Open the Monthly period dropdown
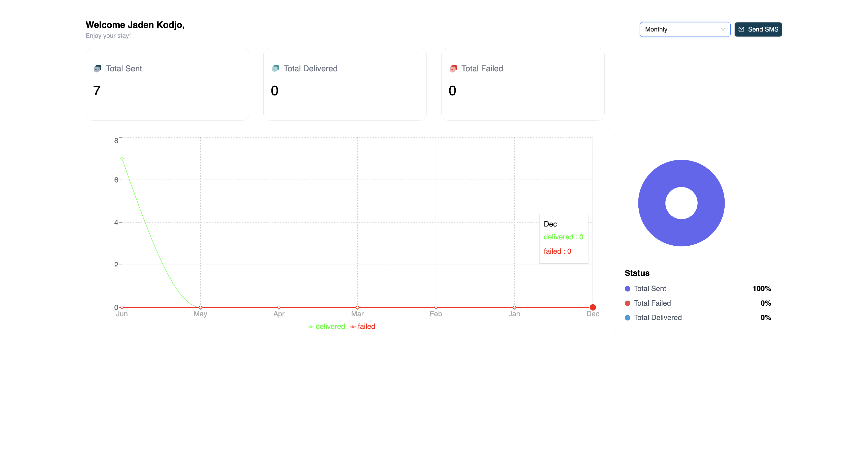Screen dimensions: 868x450 685,29
